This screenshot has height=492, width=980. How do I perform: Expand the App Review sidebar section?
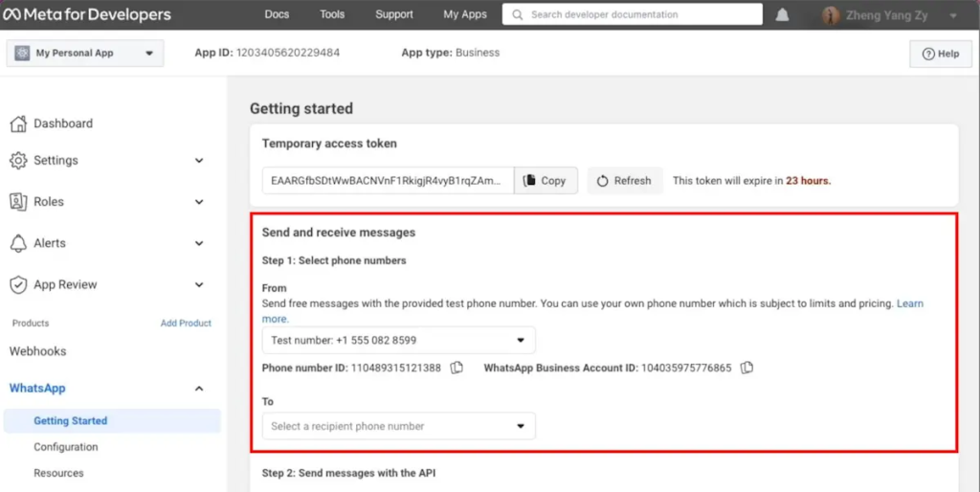tap(199, 285)
